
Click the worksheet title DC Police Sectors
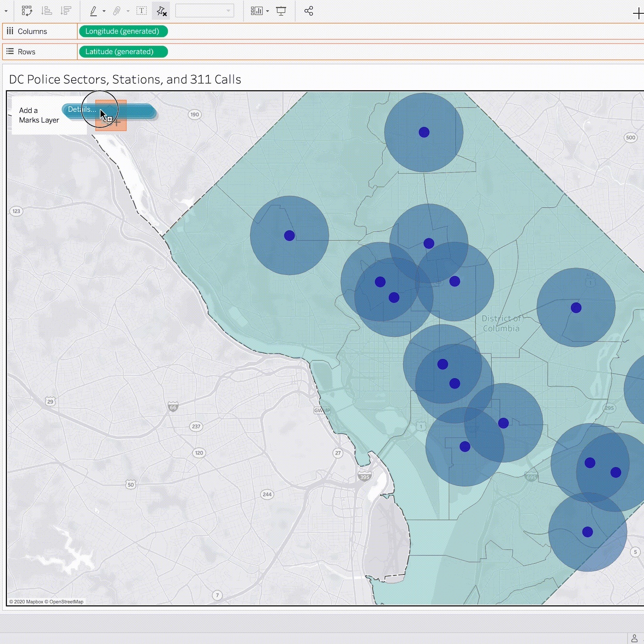pos(125,79)
